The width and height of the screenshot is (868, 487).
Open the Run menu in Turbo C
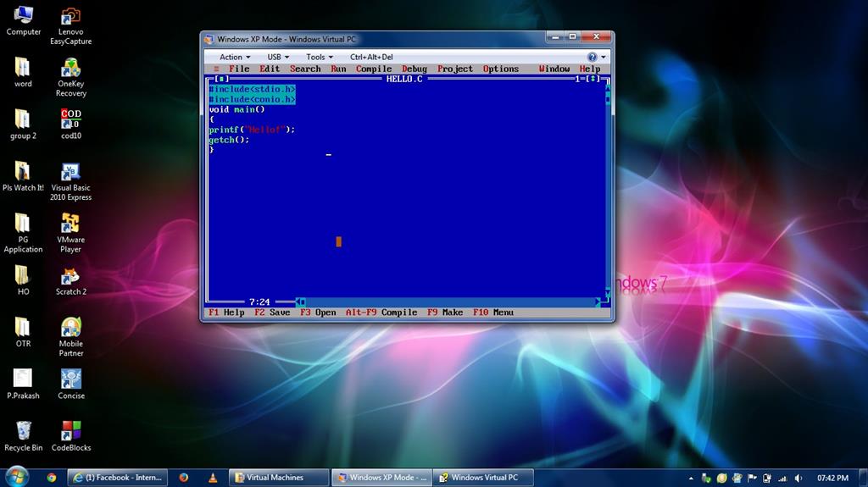pyautogui.click(x=338, y=69)
